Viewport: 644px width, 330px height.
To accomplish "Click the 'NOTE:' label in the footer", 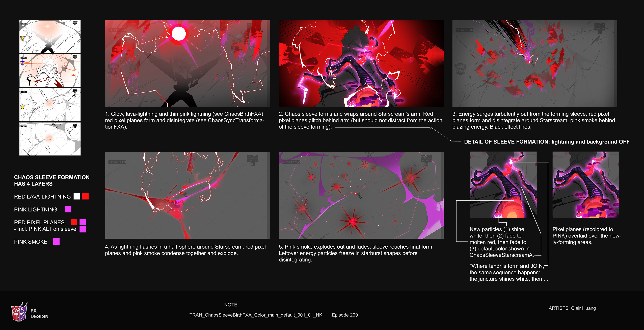I will click(231, 305).
